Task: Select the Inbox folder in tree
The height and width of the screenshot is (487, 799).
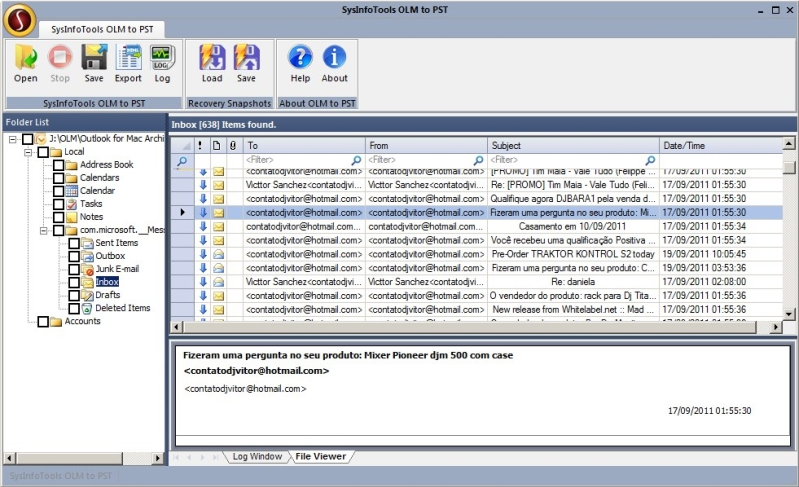Action: tap(107, 282)
